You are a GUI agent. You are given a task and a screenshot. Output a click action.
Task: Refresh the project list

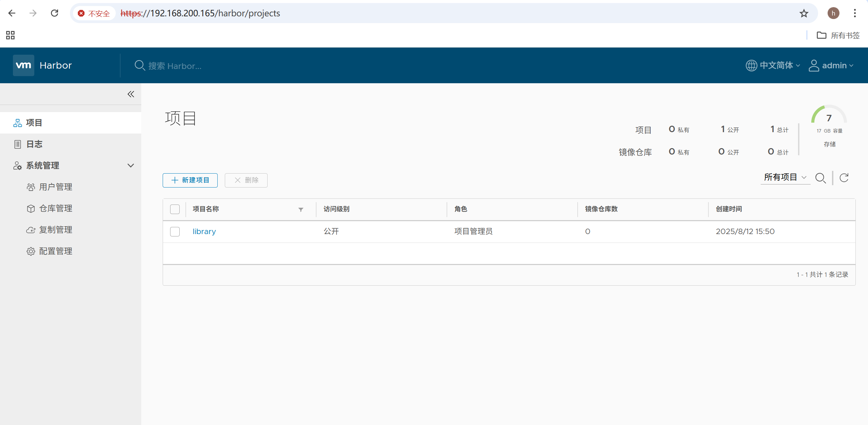(844, 178)
